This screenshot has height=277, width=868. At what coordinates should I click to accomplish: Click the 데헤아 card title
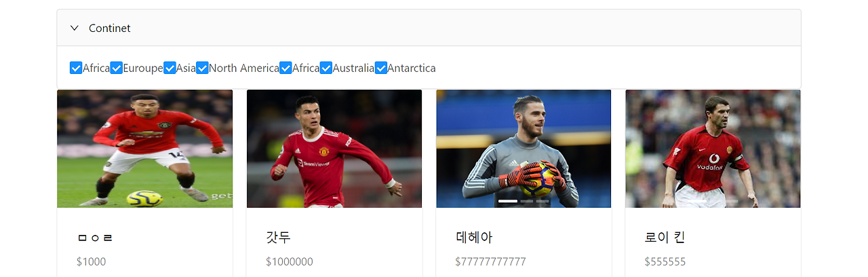[x=474, y=238]
